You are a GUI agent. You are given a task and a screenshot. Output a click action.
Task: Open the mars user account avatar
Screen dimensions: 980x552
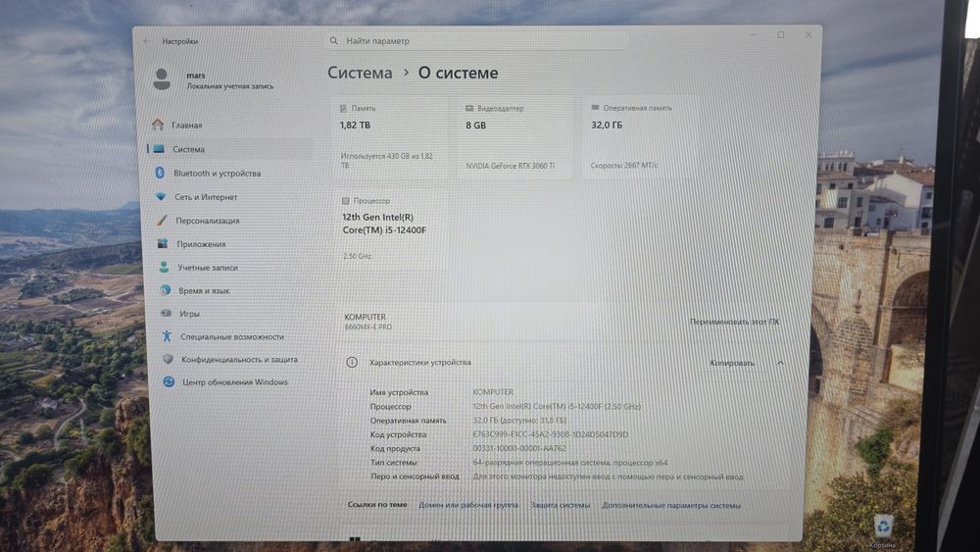coord(162,79)
